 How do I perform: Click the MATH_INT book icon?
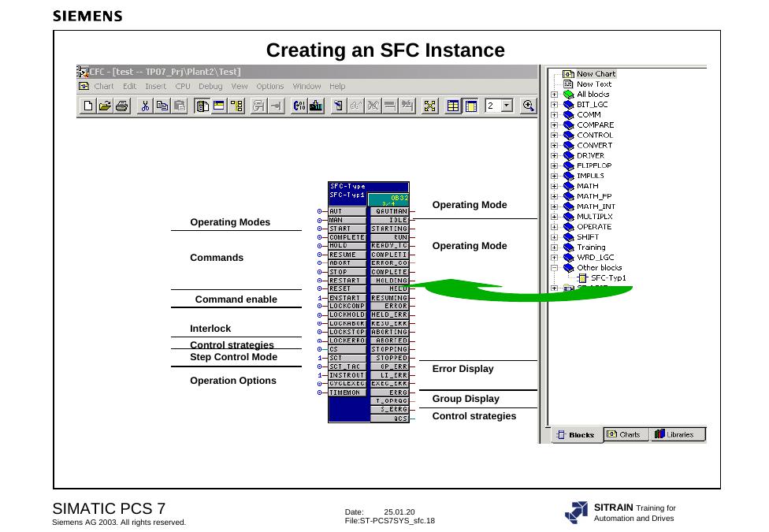(568, 206)
